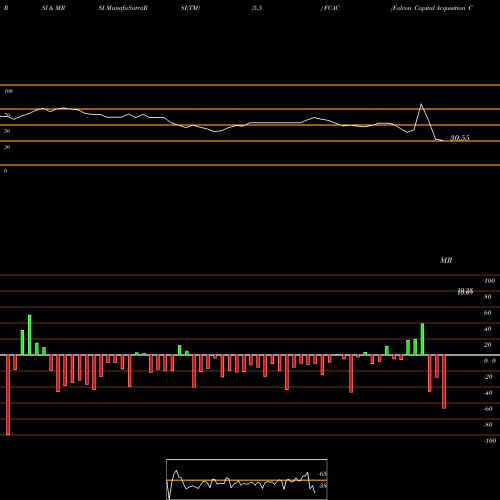Click the '(5,5' parameter text

click(257, 8)
